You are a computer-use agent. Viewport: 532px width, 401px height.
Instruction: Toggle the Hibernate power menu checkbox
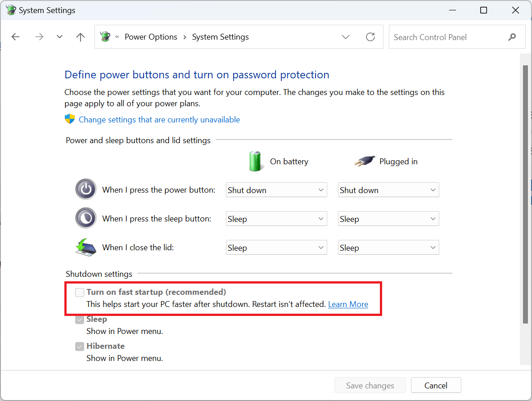[80, 347]
